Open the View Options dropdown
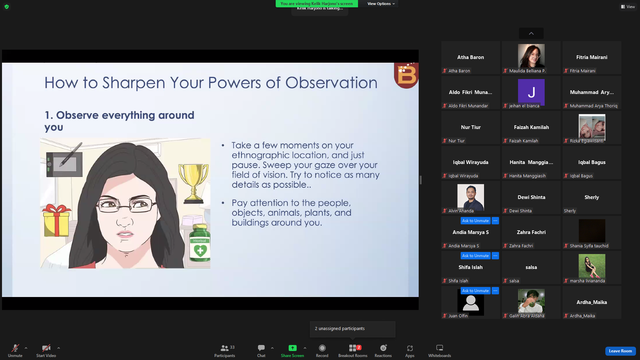This screenshot has width=640, height=360. pyautogui.click(x=381, y=4)
